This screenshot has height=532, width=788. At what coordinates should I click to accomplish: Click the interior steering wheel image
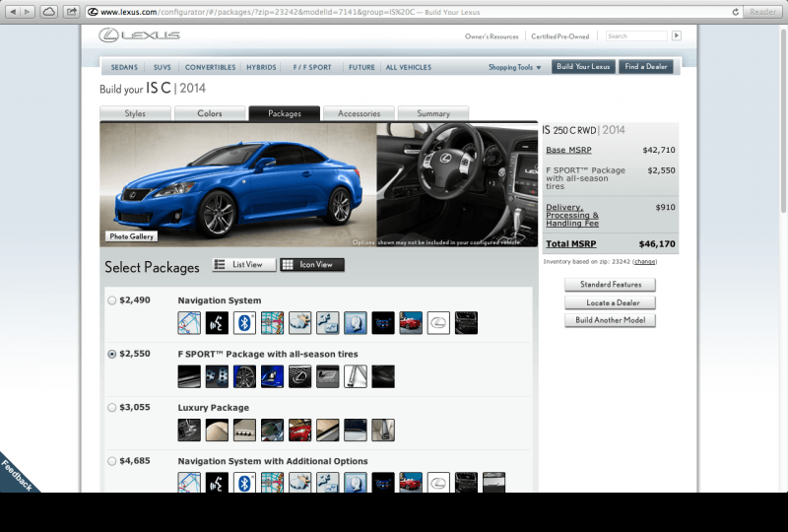457,184
